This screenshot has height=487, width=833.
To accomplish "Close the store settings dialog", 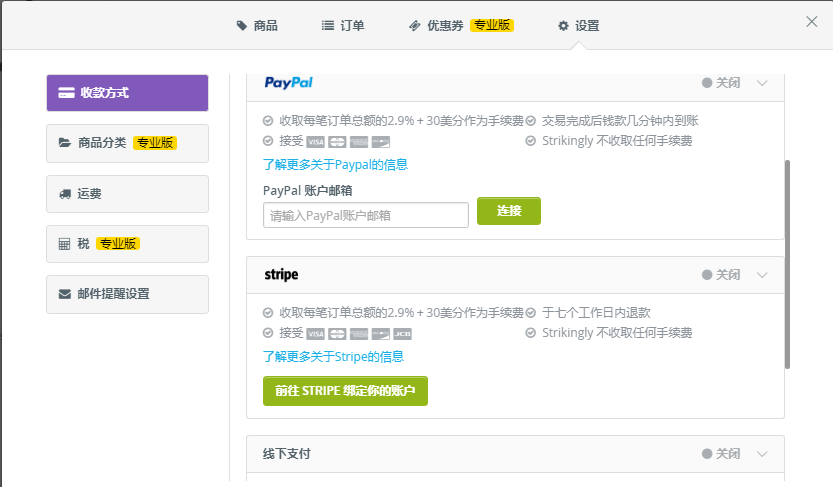I will (x=811, y=22).
